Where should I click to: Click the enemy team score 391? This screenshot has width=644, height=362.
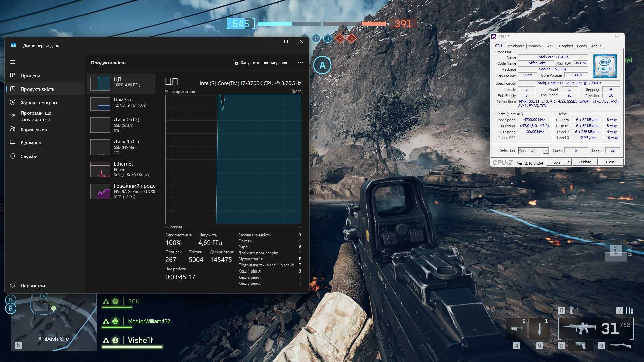(403, 24)
